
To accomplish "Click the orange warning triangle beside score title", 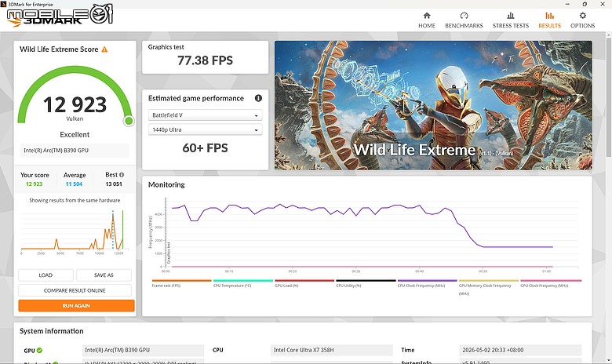I will [104, 49].
